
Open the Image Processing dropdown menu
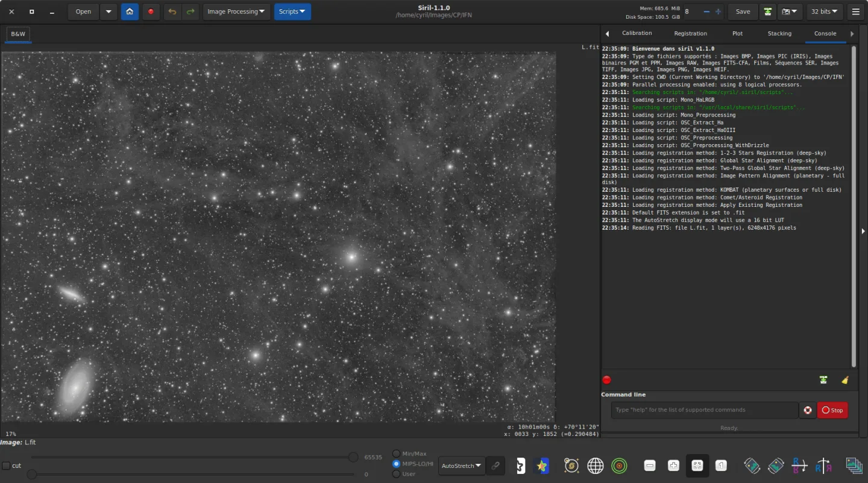[x=236, y=11]
